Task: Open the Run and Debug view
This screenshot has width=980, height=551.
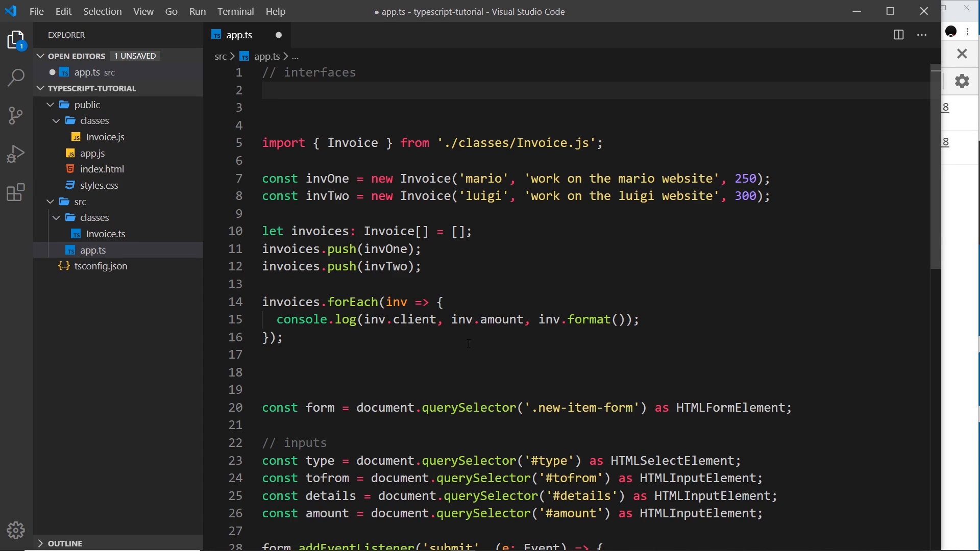Action: tap(16, 154)
